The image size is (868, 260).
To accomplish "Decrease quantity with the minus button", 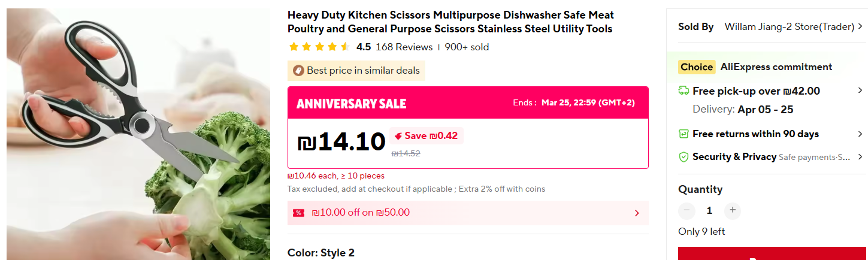I will click(x=686, y=210).
